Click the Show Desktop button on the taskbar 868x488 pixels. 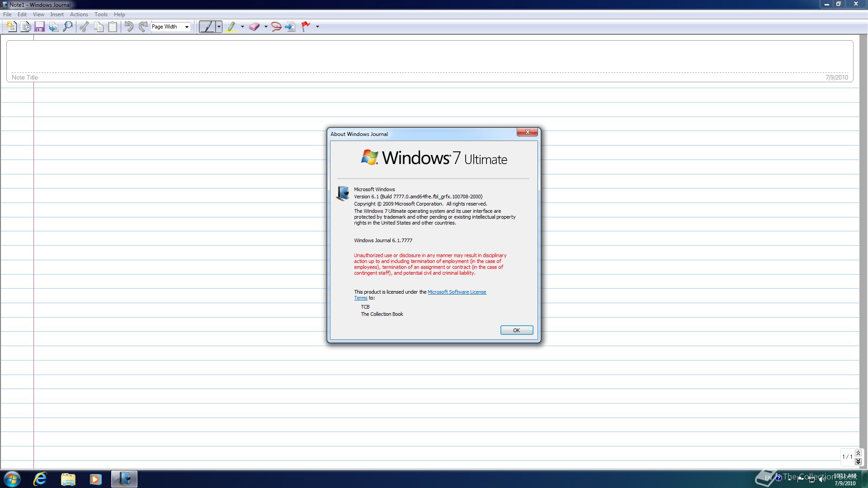click(864, 479)
